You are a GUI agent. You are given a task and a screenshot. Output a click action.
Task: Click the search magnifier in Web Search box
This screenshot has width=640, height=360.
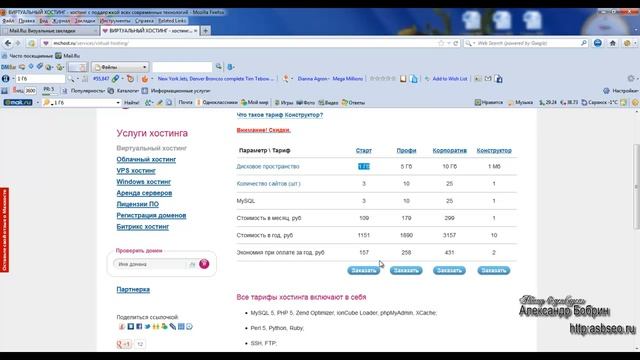[584, 43]
